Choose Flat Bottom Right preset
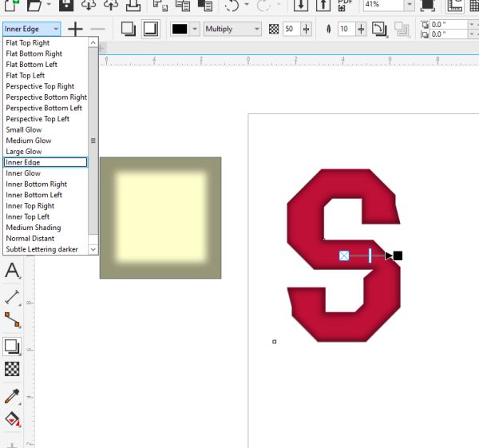The image size is (479, 448). [x=46, y=54]
